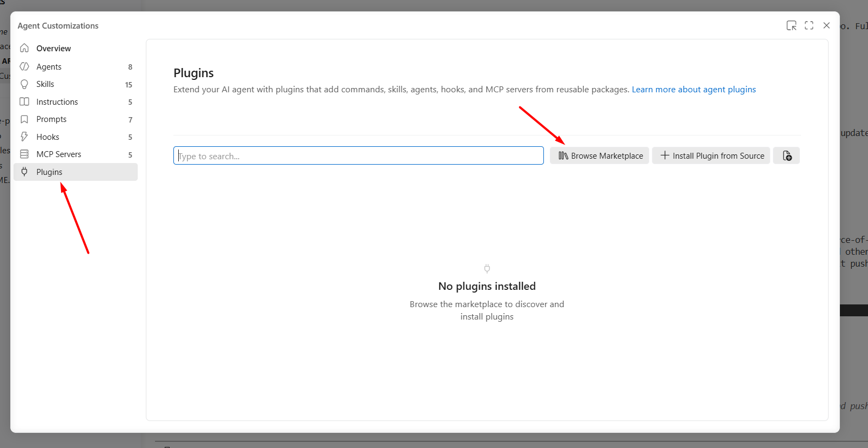Image resolution: width=868 pixels, height=448 pixels.
Task: Open Learn more about agent plugins link
Action: point(694,90)
